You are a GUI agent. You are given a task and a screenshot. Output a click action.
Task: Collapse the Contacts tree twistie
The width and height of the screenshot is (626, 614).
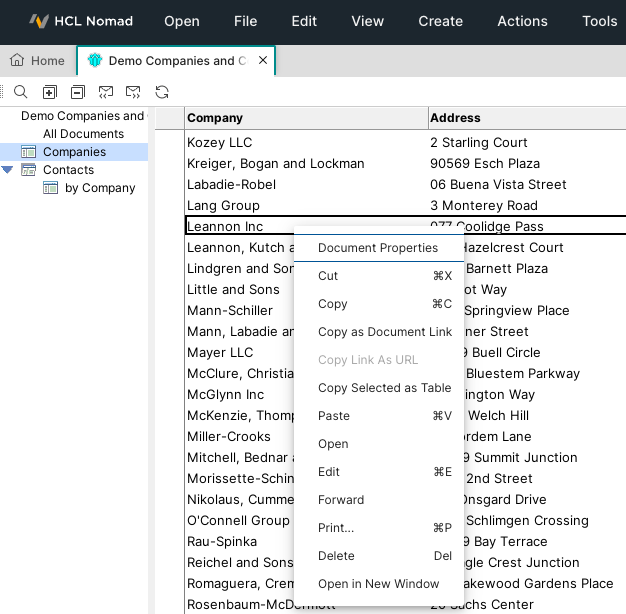click(7, 170)
